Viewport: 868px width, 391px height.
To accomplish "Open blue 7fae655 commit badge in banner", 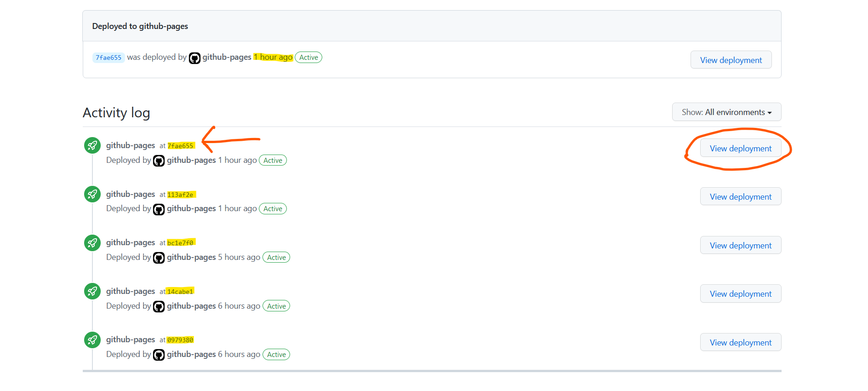I will [x=108, y=57].
